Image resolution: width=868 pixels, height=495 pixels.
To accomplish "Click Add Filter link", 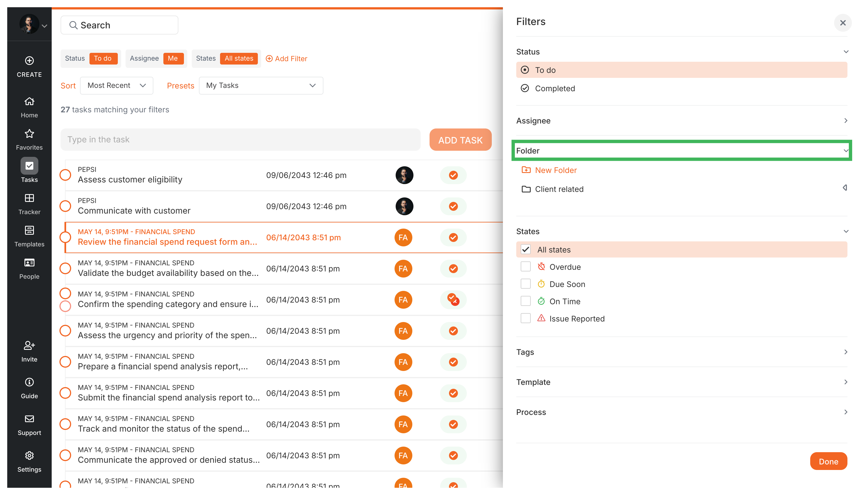I will click(x=286, y=58).
